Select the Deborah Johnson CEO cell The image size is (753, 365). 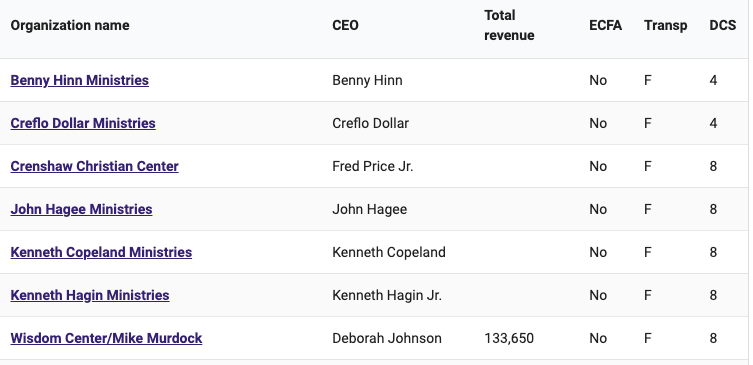(387, 338)
